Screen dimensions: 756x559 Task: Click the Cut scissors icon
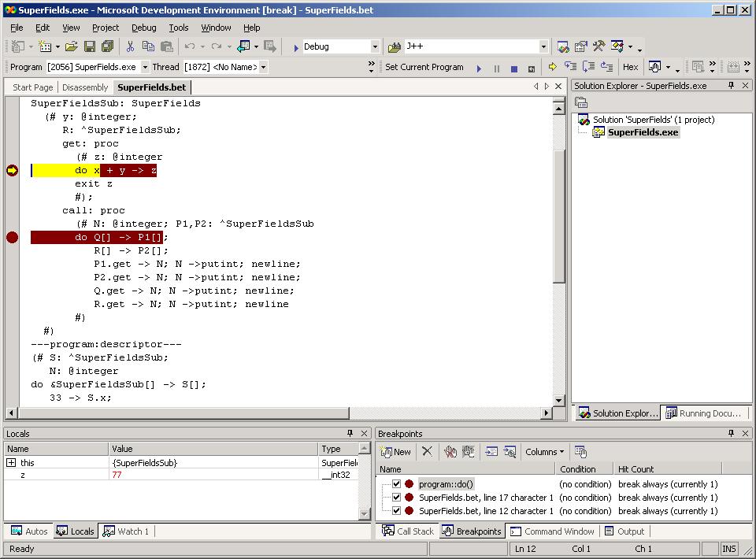click(x=131, y=46)
